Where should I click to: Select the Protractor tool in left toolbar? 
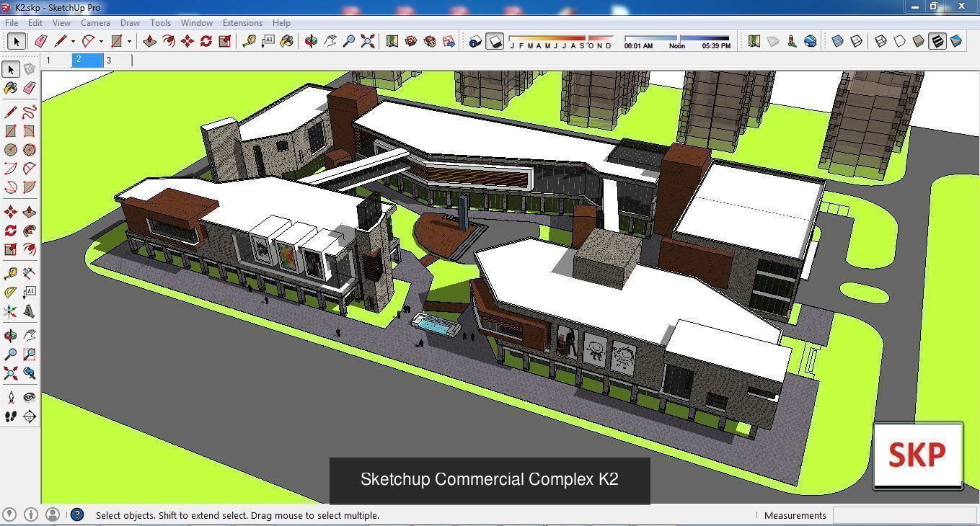[10, 292]
